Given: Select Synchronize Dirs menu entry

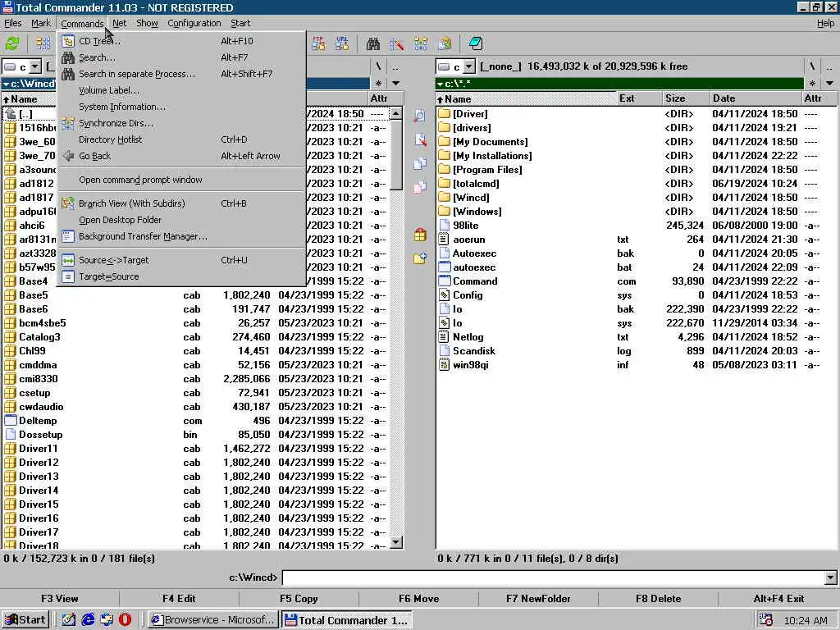Looking at the screenshot, I should 181,123.
